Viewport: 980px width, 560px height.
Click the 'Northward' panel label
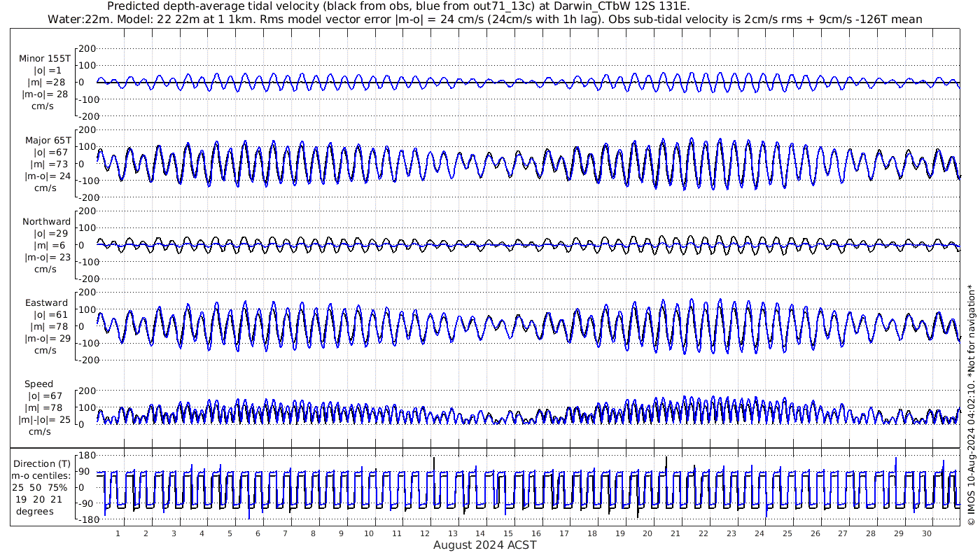pyautogui.click(x=47, y=222)
